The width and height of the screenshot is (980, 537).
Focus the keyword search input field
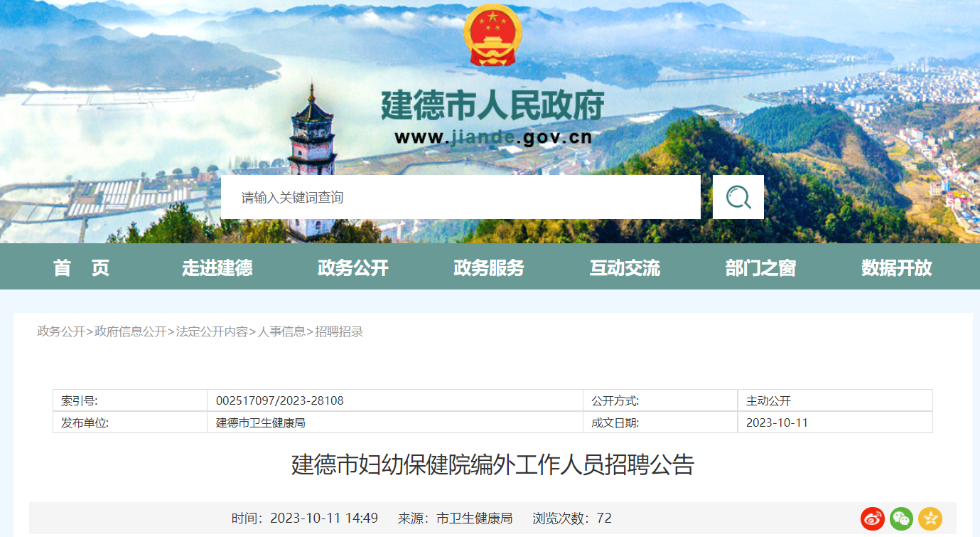click(461, 197)
